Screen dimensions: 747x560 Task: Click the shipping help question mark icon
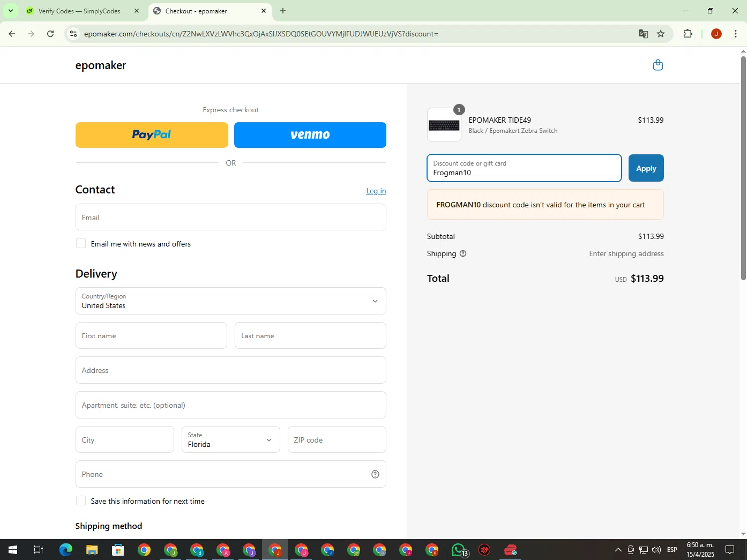[463, 254]
